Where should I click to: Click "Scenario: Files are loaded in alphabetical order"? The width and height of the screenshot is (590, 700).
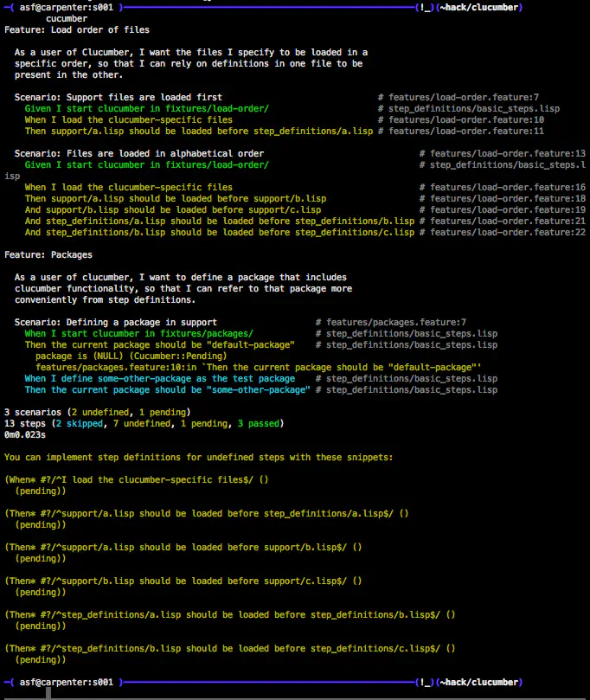pos(139,153)
